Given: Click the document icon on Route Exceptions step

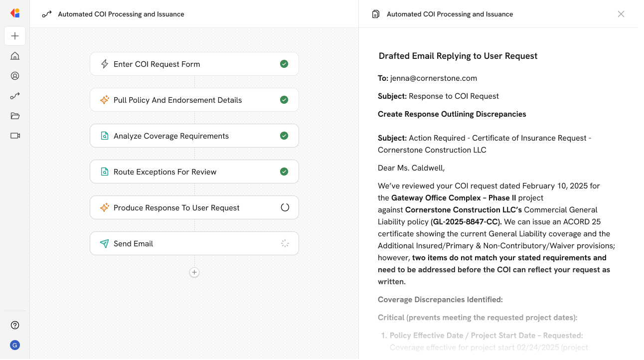Looking at the screenshot, I should click(x=105, y=172).
